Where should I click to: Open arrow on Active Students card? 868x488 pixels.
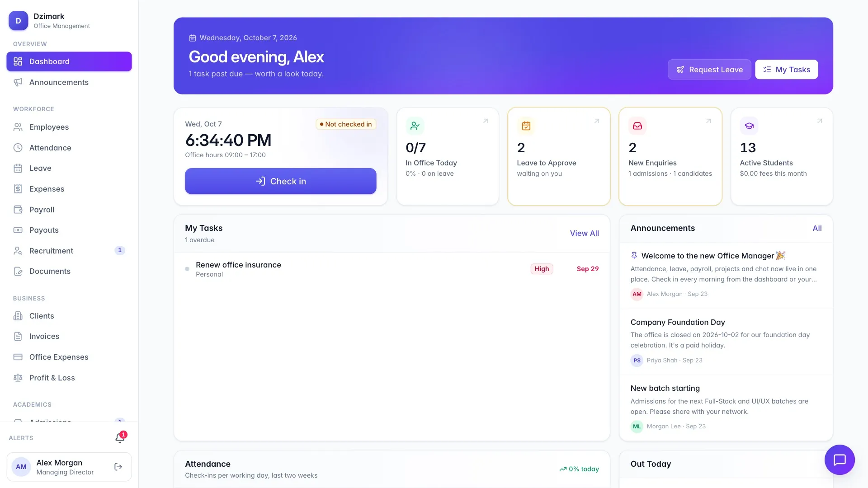point(820,121)
